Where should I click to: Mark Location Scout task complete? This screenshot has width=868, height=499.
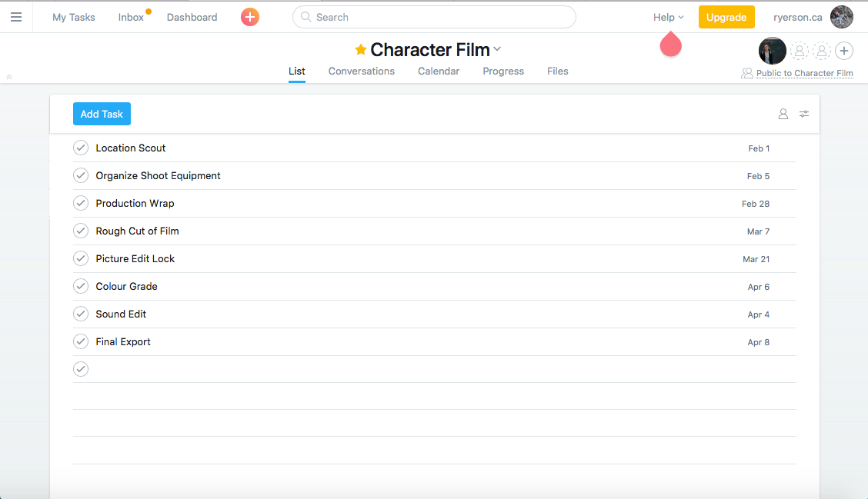pyautogui.click(x=81, y=148)
